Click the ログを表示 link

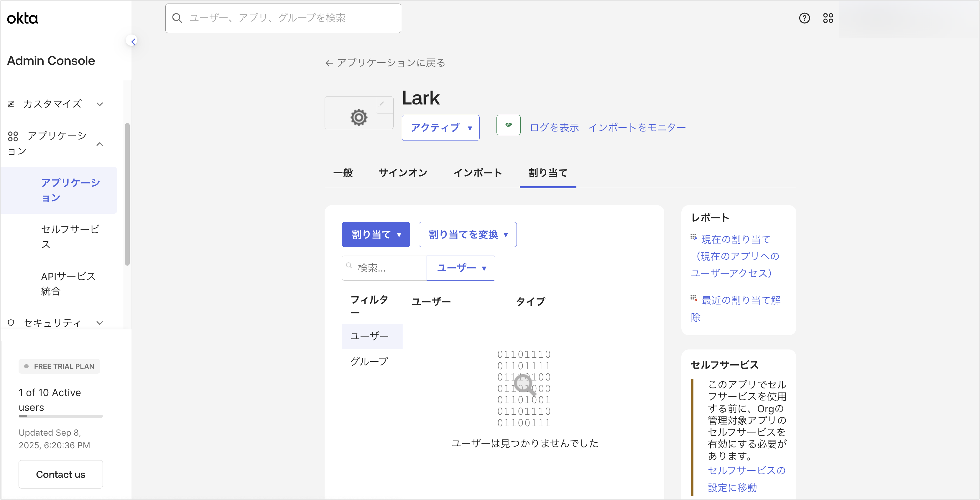(554, 128)
